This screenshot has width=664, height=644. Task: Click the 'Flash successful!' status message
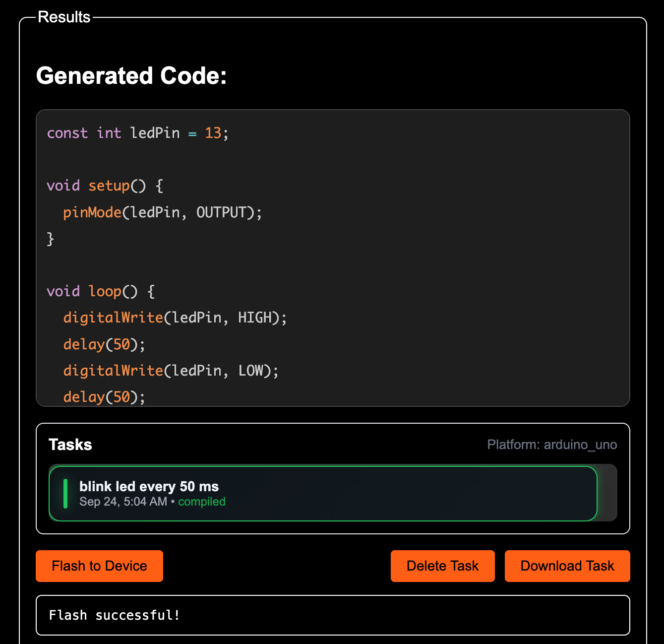115,615
